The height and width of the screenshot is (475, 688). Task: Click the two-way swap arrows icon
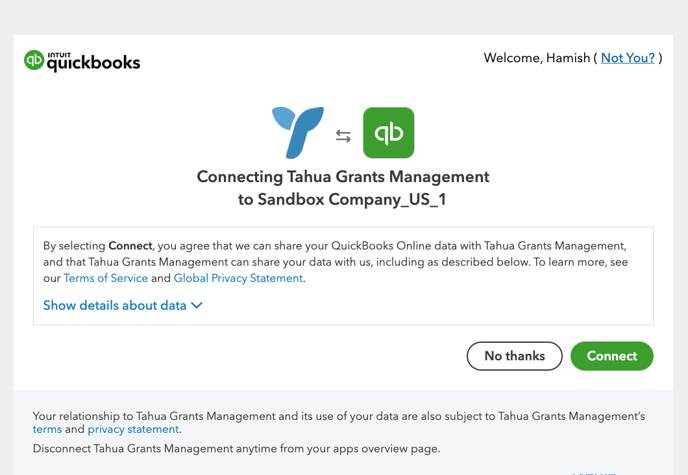tap(343, 136)
